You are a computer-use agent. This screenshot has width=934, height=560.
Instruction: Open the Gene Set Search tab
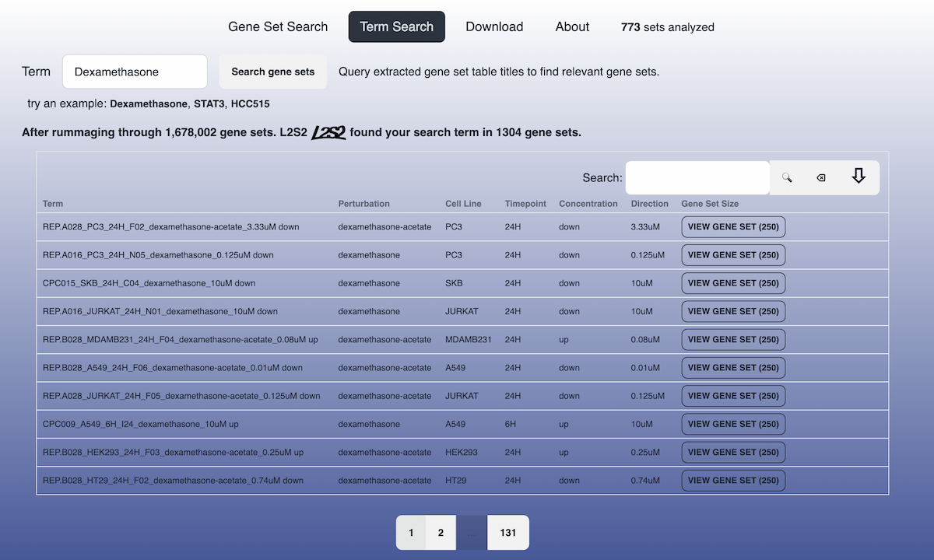coord(278,26)
